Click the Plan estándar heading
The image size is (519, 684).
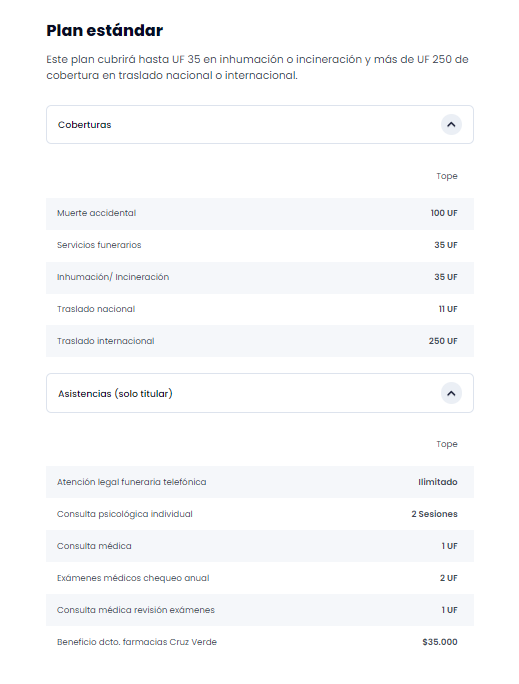(105, 31)
